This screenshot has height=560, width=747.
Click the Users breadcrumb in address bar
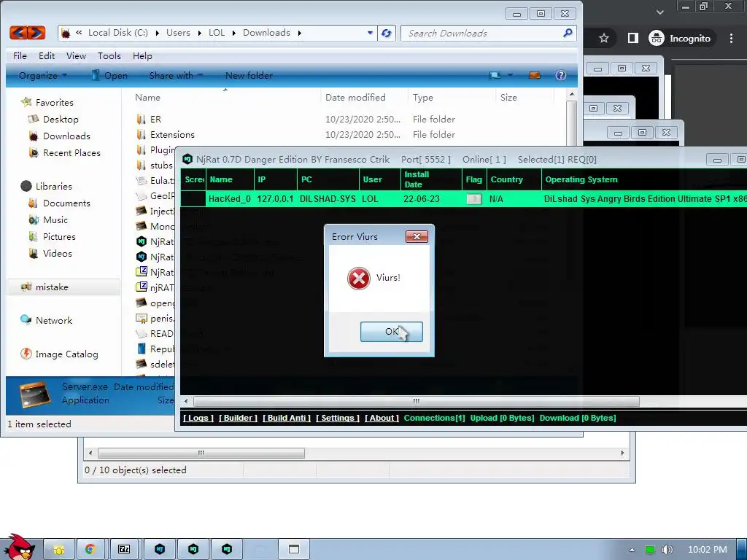tap(178, 33)
